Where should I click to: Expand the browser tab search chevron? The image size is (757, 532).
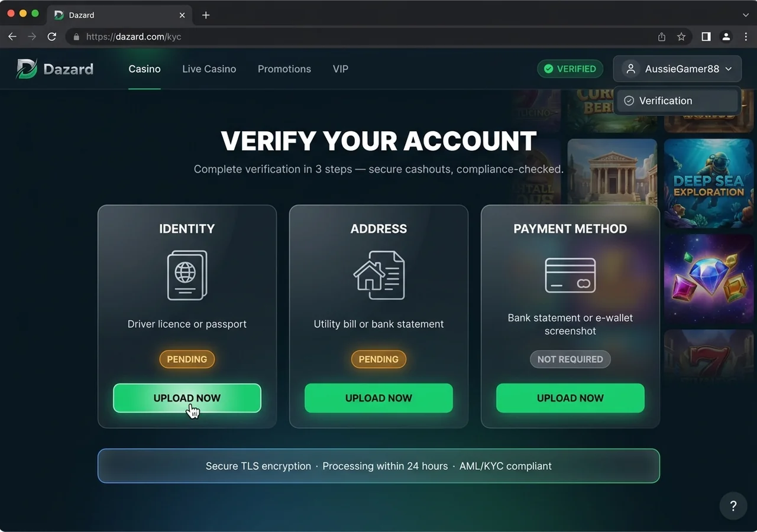pos(745,15)
